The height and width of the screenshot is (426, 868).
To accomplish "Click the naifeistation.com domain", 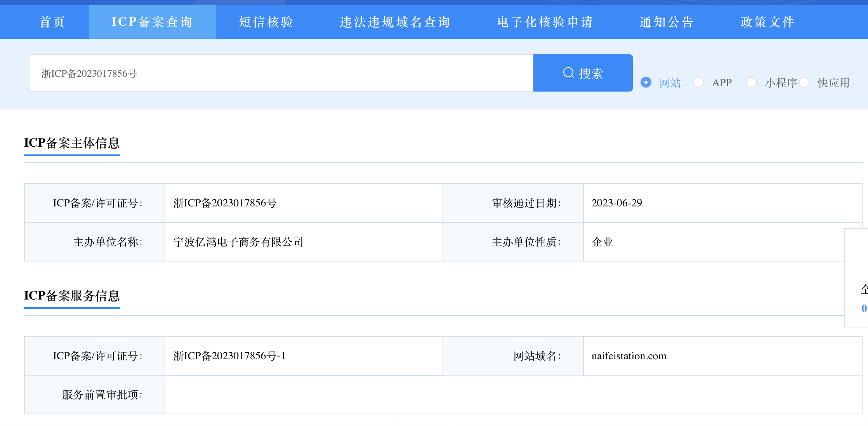I will tap(628, 356).
